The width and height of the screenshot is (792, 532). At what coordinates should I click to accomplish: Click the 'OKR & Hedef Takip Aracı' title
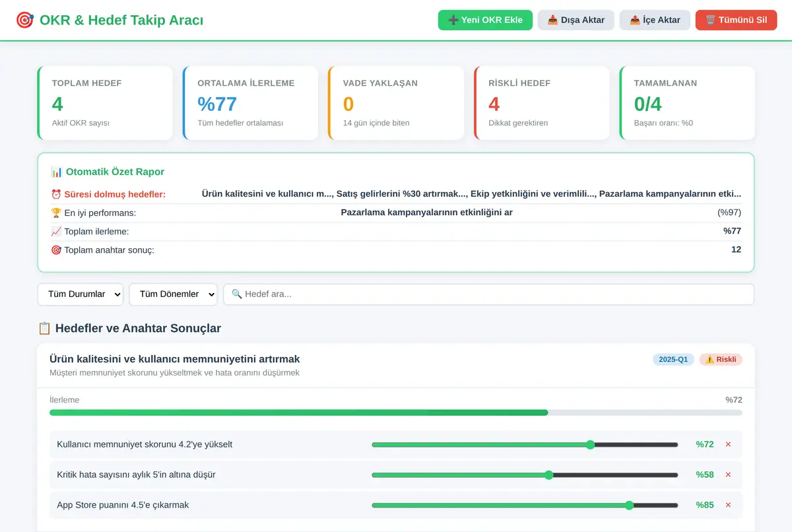[121, 20]
